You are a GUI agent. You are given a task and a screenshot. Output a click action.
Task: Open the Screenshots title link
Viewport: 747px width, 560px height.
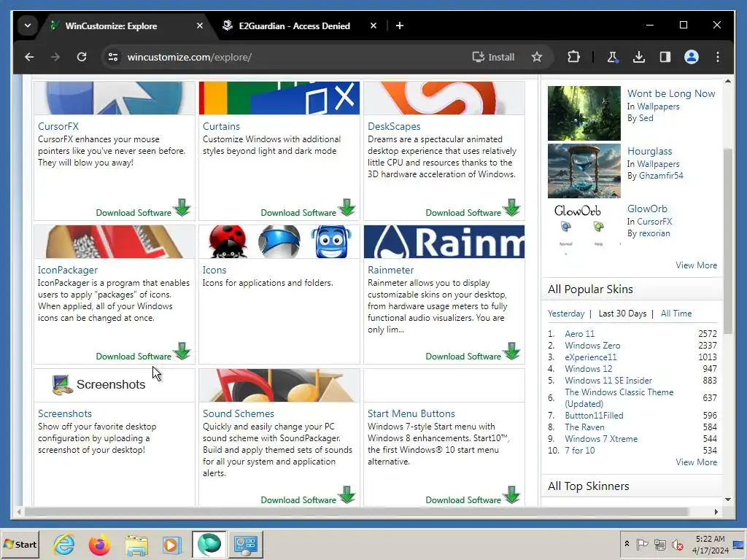tap(65, 413)
